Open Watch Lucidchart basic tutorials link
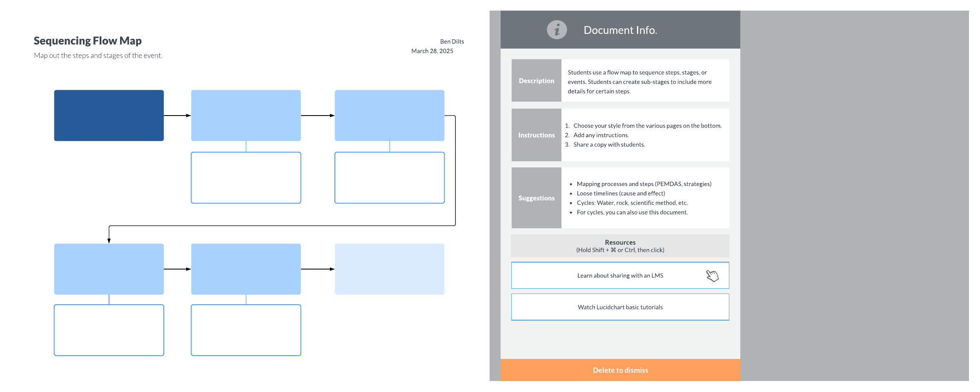The width and height of the screenshot is (980, 392). (619, 307)
